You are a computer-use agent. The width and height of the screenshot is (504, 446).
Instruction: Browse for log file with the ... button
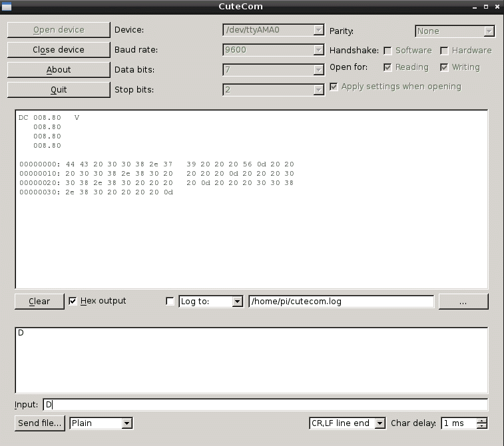pos(463,302)
